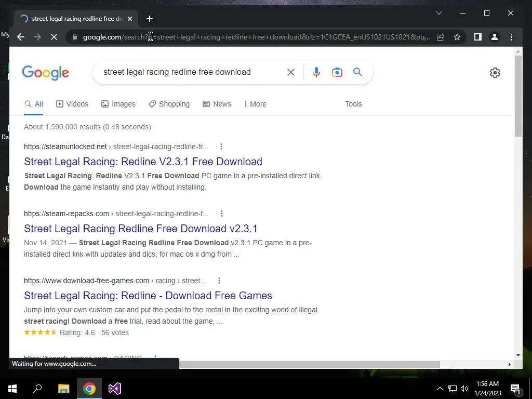Clear the Google search box text
532x399 pixels.
point(291,72)
